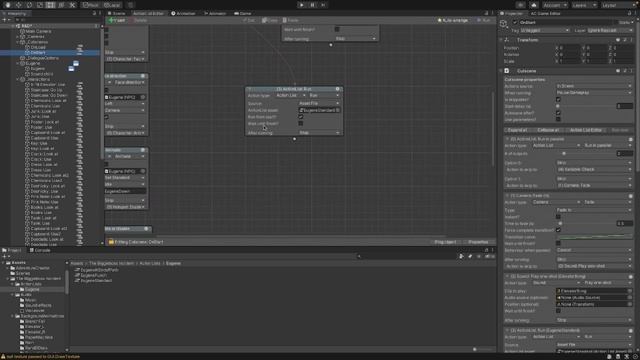The height and width of the screenshot is (360, 640).
Task: Open ActionList Run node cog menu
Action: coord(338,89)
